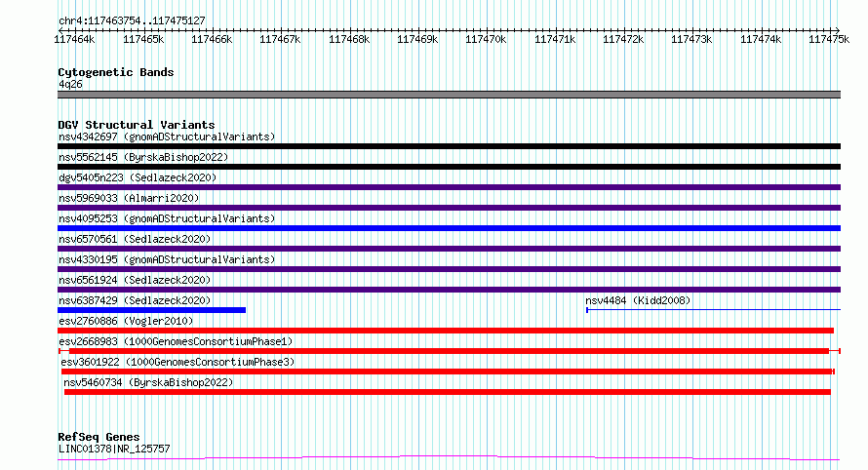This screenshot has height=470, width=868.
Task: Click the magenta LINC01378 gene line
Action: (x=449, y=457)
